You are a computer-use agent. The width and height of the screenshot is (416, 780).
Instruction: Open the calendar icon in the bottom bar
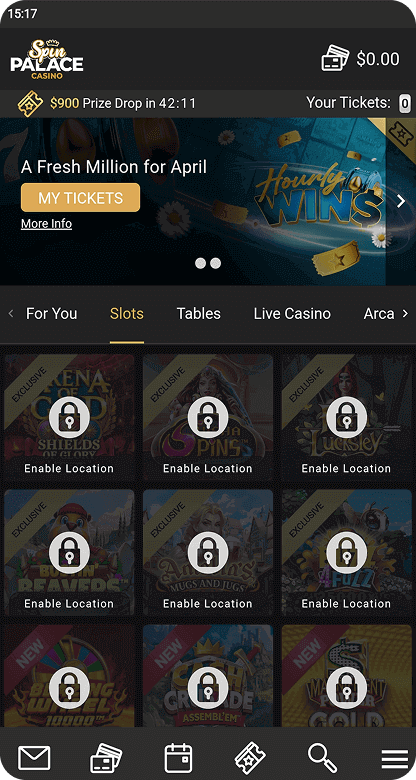[178, 758]
